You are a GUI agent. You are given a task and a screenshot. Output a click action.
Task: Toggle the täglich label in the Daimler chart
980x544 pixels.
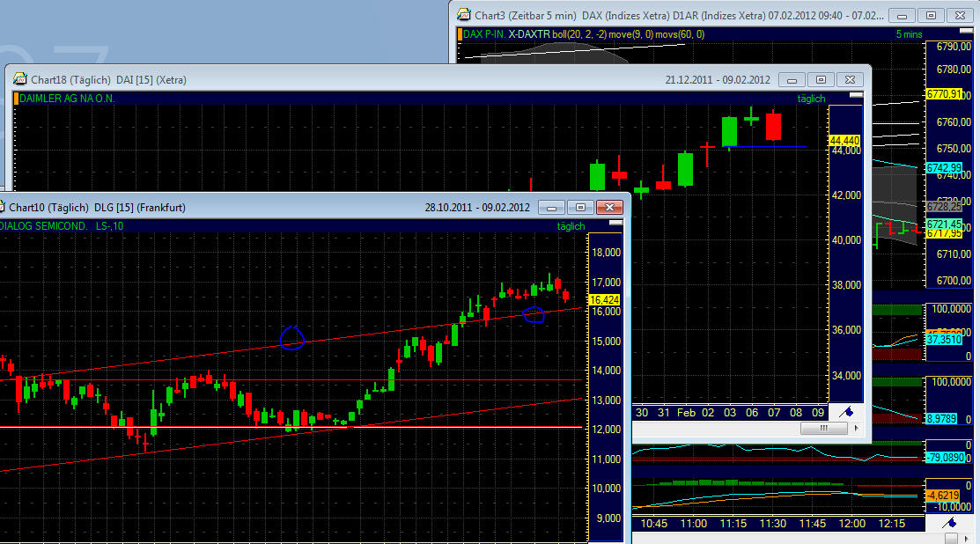point(810,99)
